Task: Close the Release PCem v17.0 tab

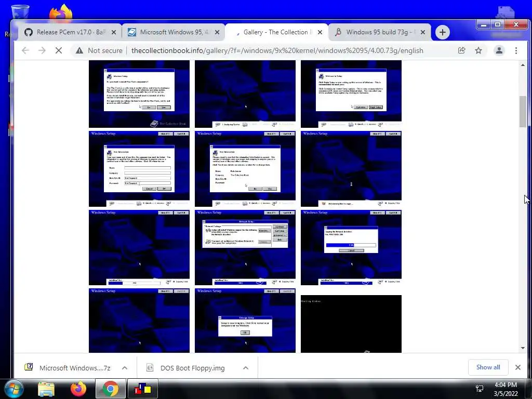Action: click(x=114, y=32)
